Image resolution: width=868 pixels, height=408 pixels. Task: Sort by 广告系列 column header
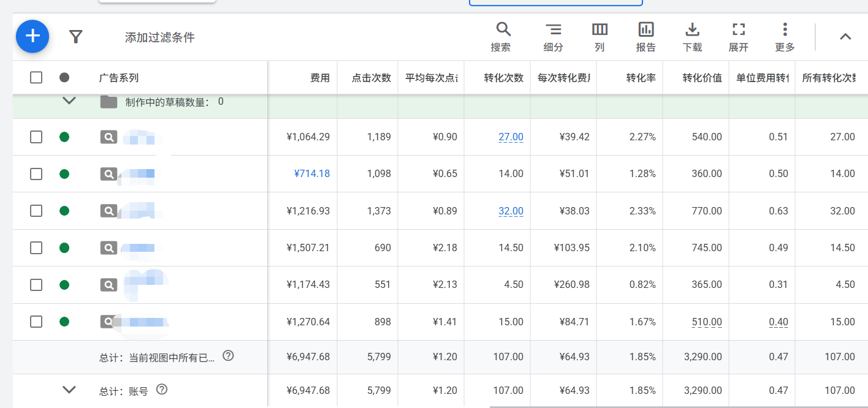(x=119, y=78)
